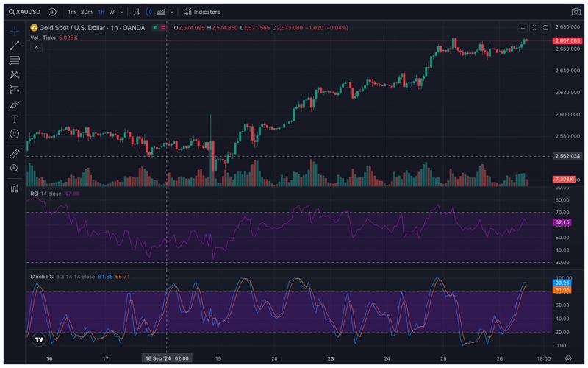Take a chart snapshot with camera icon

[576, 12]
